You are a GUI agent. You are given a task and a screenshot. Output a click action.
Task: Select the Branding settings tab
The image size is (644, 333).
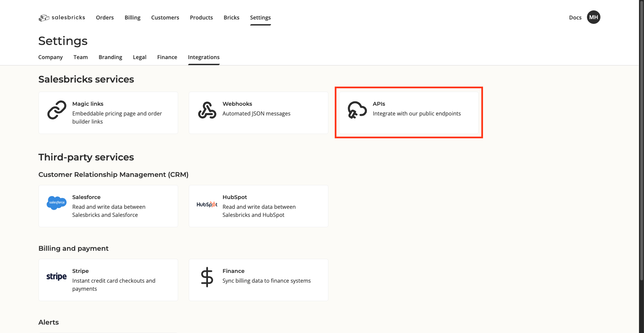[110, 57]
